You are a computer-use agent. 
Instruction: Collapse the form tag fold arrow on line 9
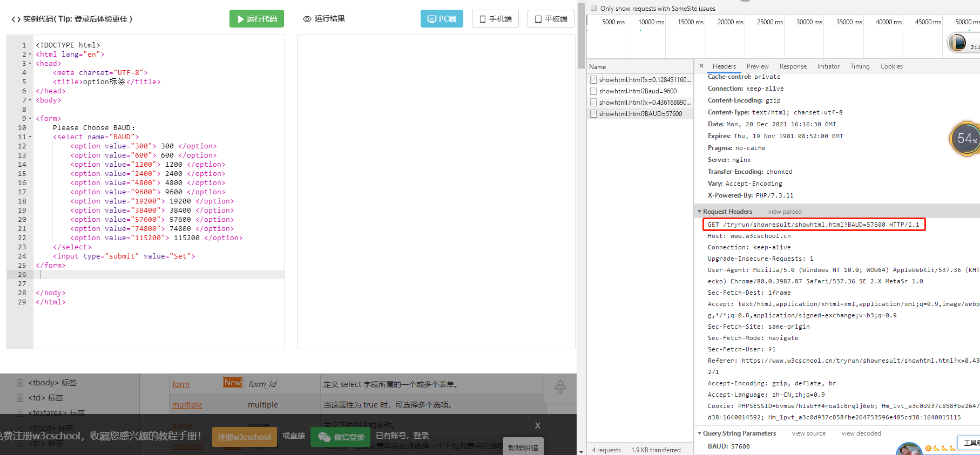tap(30, 119)
